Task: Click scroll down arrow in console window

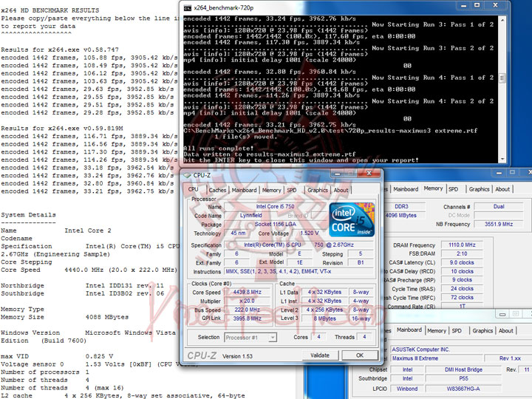Action: pyautogui.click(x=502, y=159)
